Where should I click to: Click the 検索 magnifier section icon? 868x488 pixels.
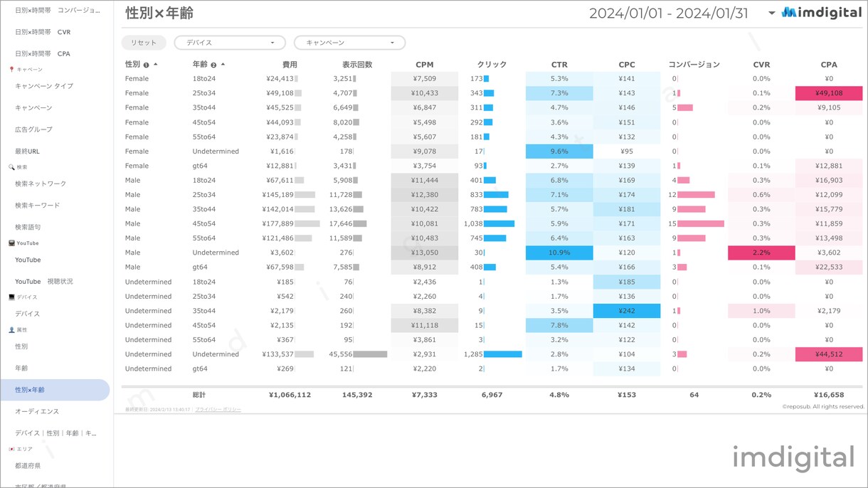coord(11,167)
